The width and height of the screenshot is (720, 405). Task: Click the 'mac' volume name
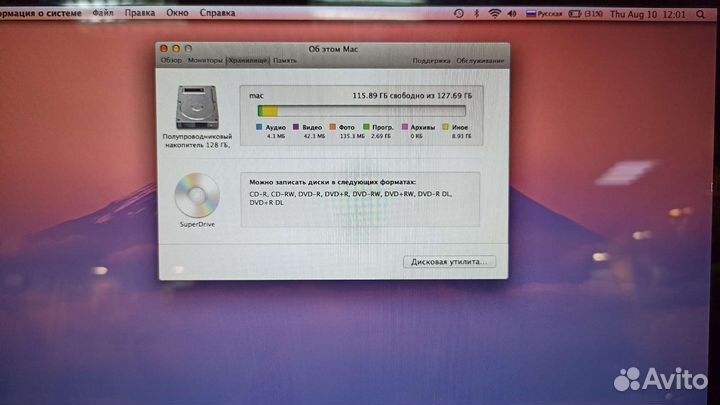click(x=256, y=96)
